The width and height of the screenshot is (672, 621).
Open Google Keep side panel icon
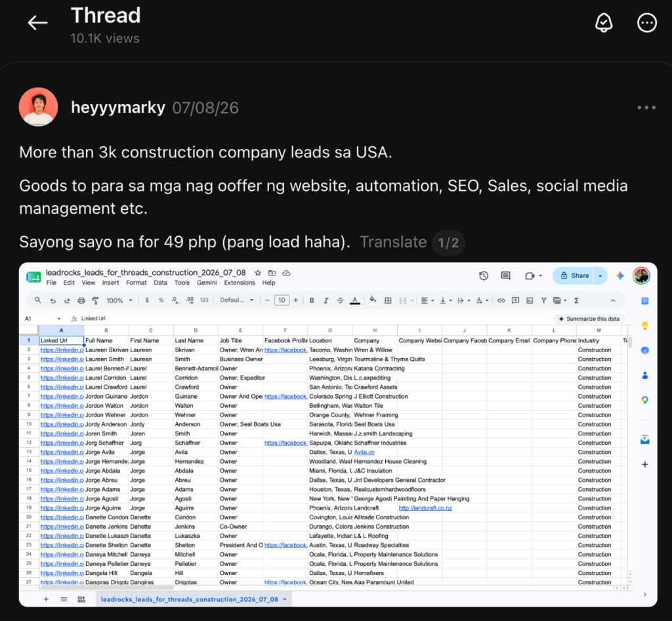pos(644,326)
